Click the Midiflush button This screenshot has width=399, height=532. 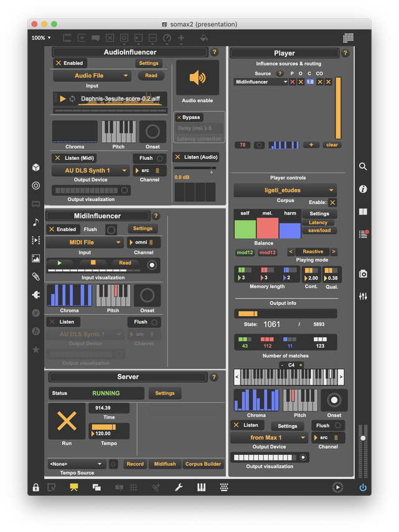165,464
